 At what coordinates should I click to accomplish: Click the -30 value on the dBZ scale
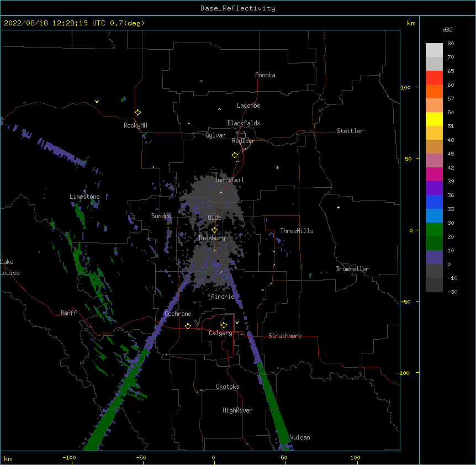[452, 292]
